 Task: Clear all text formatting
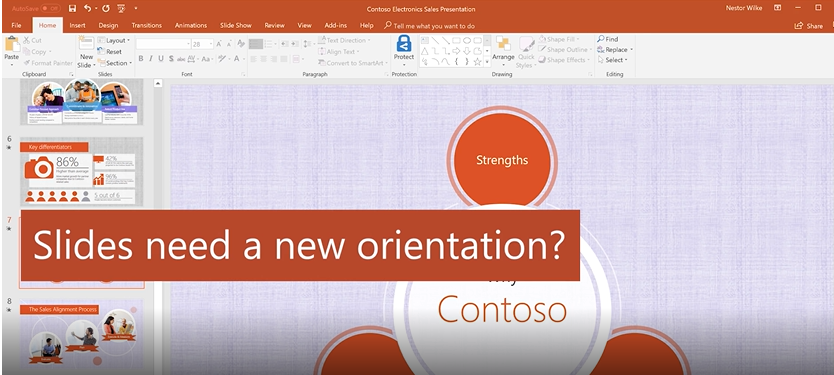point(241,44)
